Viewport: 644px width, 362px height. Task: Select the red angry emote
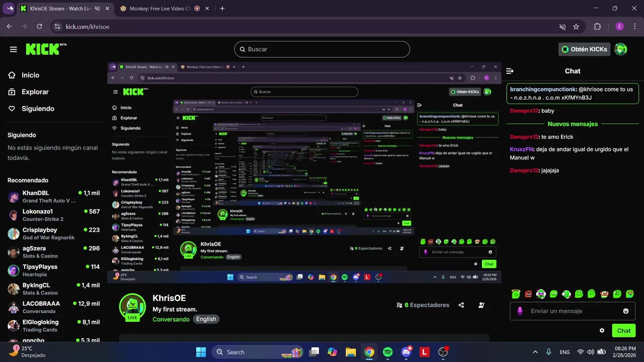(x=528, y=294)
